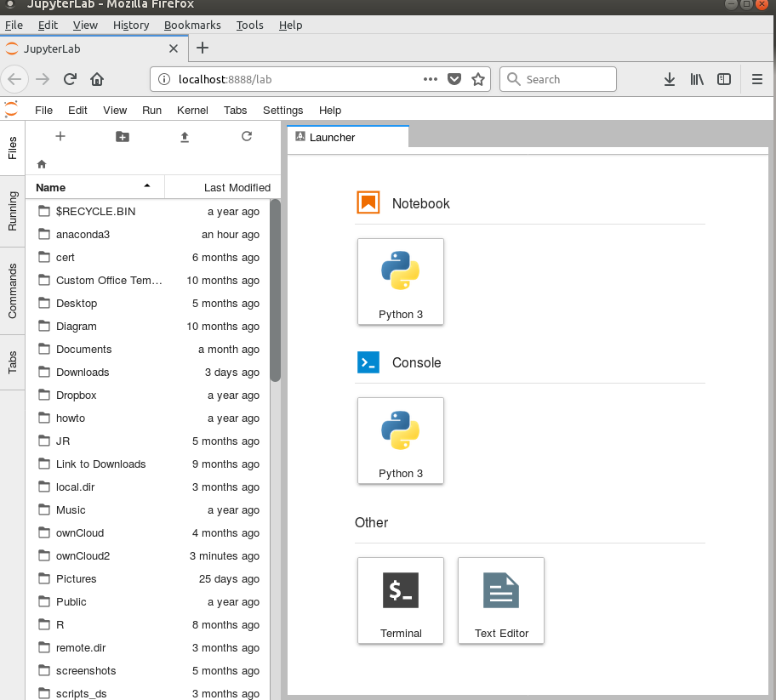Sort files by Last Modified column
The image size is (776, 700).
tap(223, 187)
